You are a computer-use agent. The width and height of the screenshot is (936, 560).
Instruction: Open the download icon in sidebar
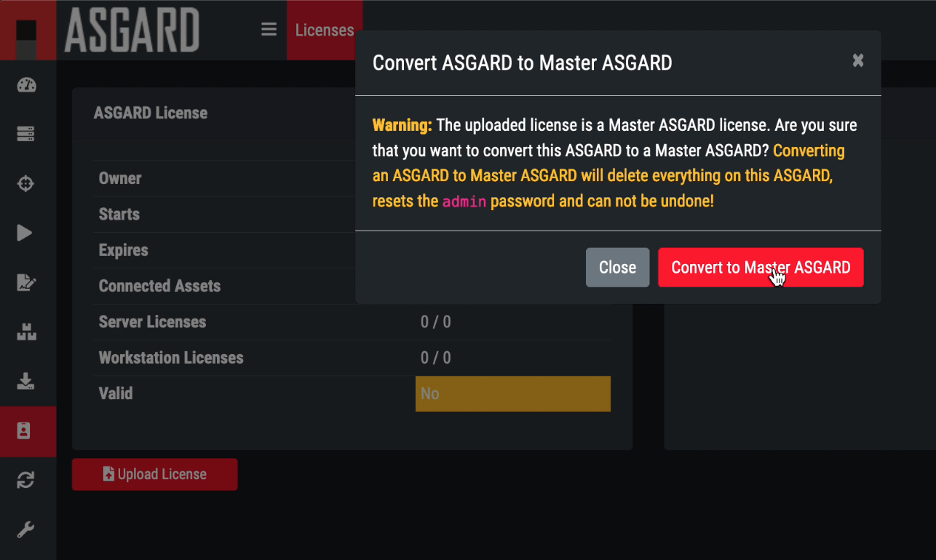[x=26, y=381]
